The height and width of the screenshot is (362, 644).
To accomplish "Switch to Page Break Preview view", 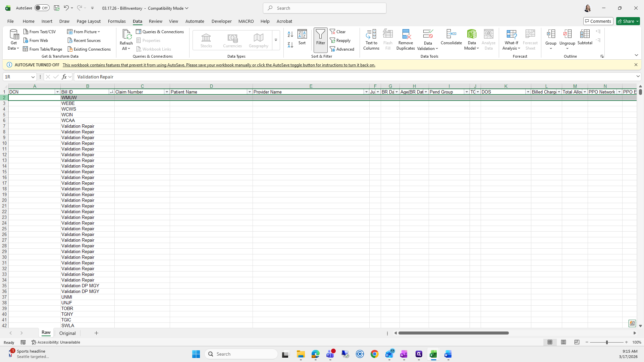I will pyautogui.click(x=577, y=342).
